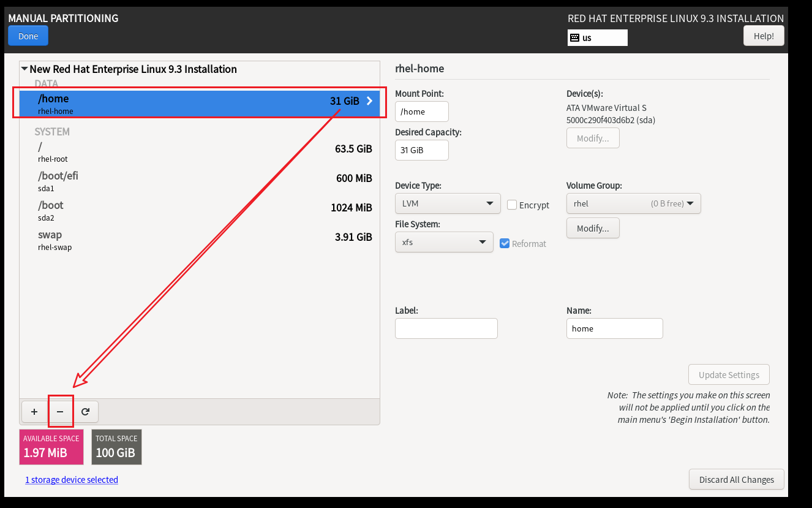Toggle the Encrypt checkbox

click(x=512, y=205)
